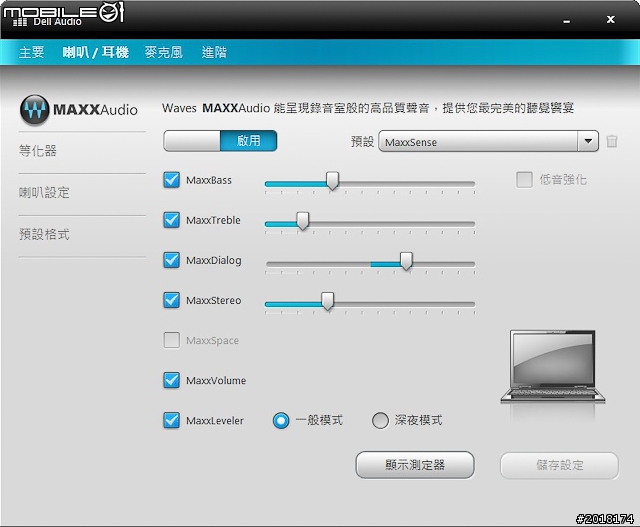This screenshot has height=527, width=640.
Task: Disable the MaxxStereo checkbox
Action: pos(171,300)
